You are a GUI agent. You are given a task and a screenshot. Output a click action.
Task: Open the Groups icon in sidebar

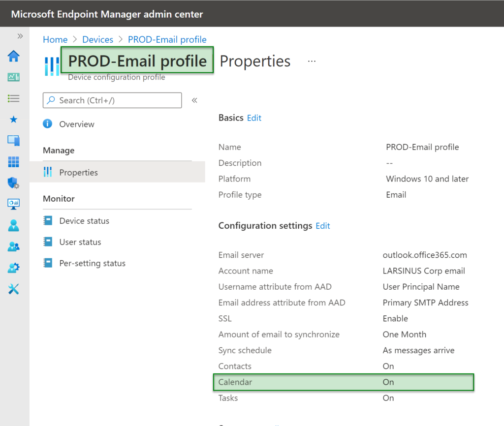pos(13,246)
